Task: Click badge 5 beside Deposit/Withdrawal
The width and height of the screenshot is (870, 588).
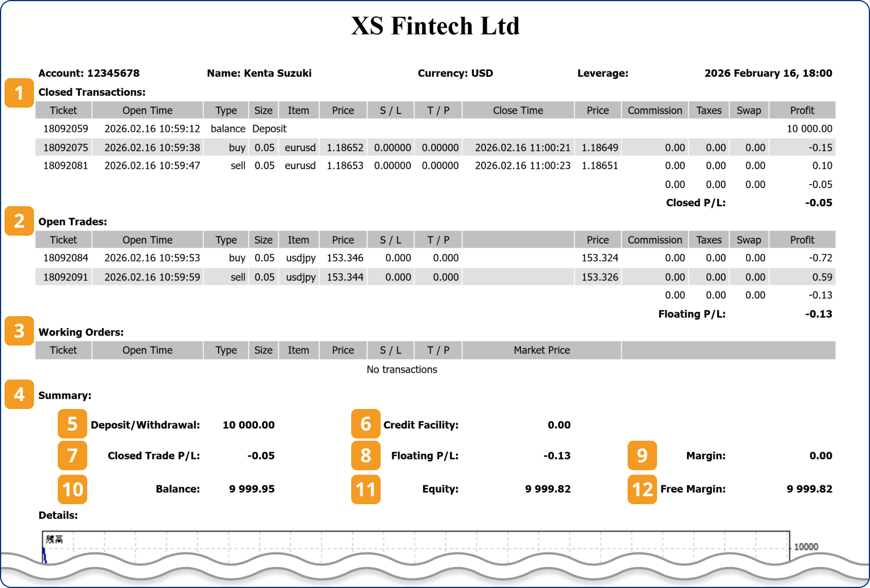Action: (x=72, y=424)
